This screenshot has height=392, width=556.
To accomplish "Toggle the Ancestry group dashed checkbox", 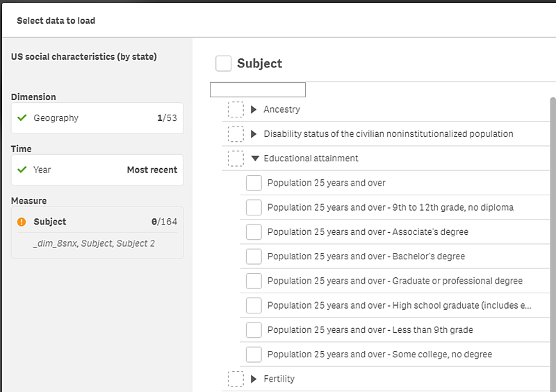I will (236, 109).
